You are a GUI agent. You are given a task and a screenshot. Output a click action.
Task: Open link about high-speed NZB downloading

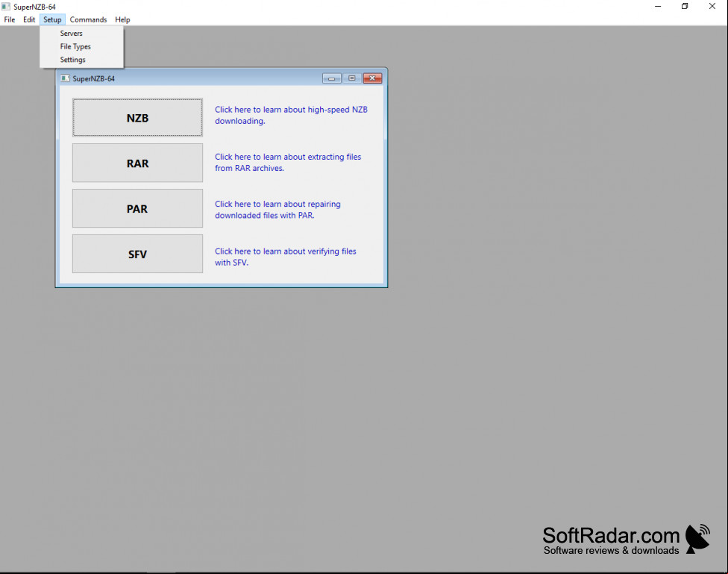pos(291,115)
